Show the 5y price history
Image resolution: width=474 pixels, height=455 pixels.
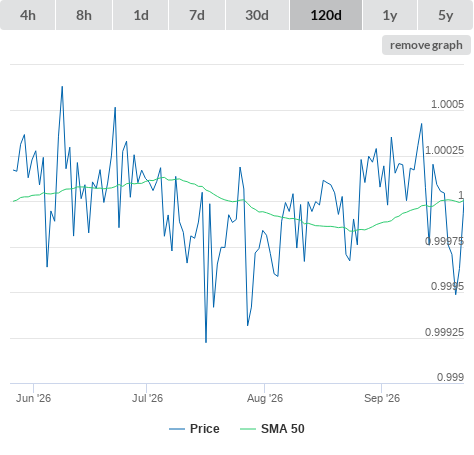coord(446,15)
